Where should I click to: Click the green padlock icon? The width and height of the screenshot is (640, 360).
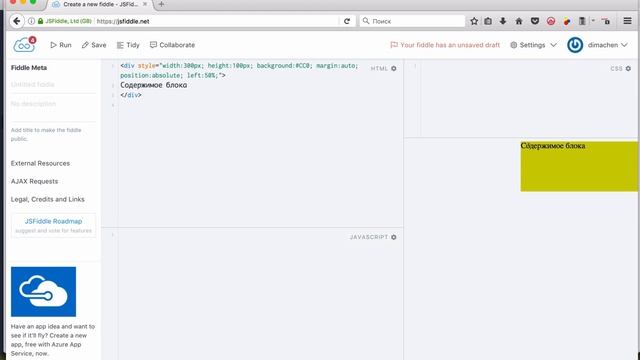tap(40, 21)
